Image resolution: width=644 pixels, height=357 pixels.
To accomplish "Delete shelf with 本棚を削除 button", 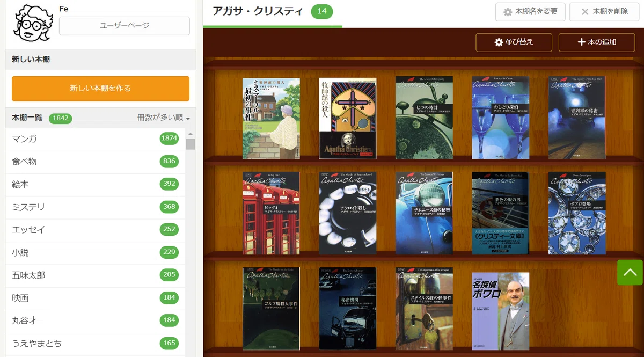I will 604,11.
